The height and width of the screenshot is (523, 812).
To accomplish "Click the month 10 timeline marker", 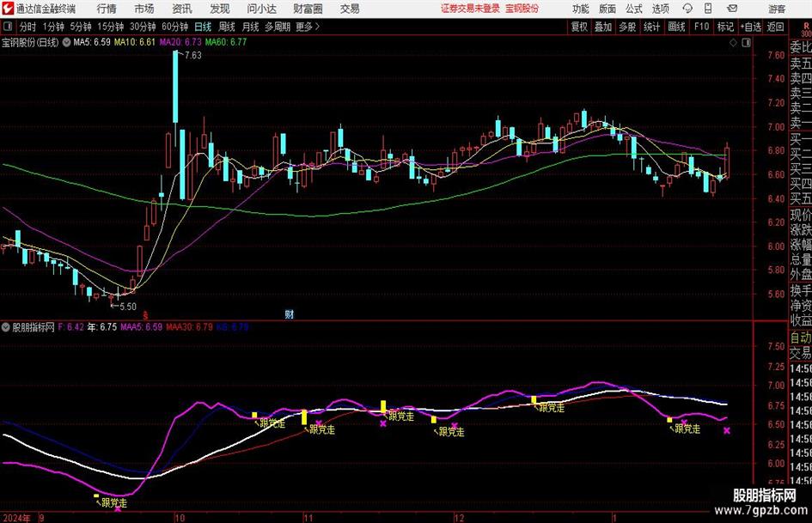I will [x=180, y=518].
